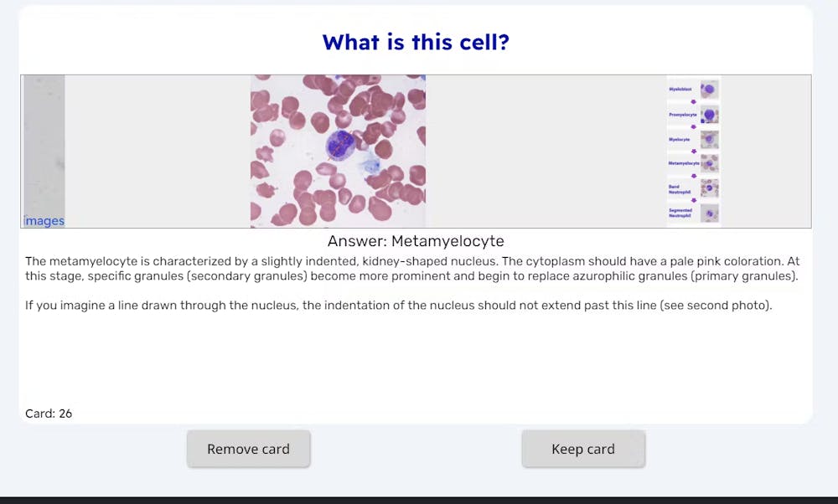Click the arrow below Myeloblast in diagram

coord(694,102)
